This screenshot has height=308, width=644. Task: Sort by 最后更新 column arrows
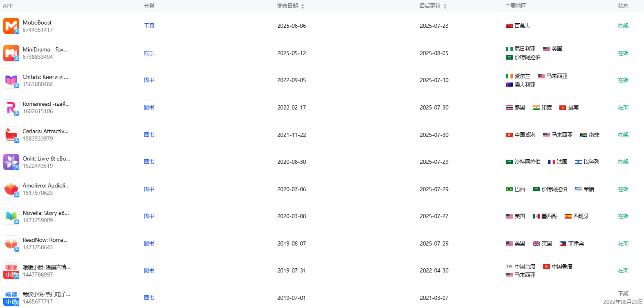coord(445,6)
